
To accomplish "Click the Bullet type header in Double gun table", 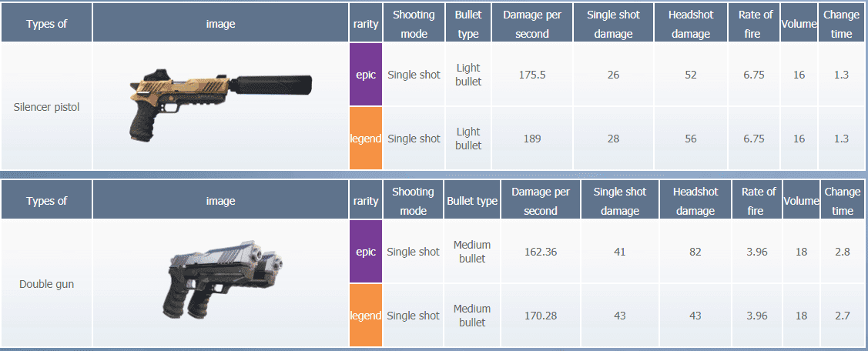I will pyautogui.click(x=472, y=201).
